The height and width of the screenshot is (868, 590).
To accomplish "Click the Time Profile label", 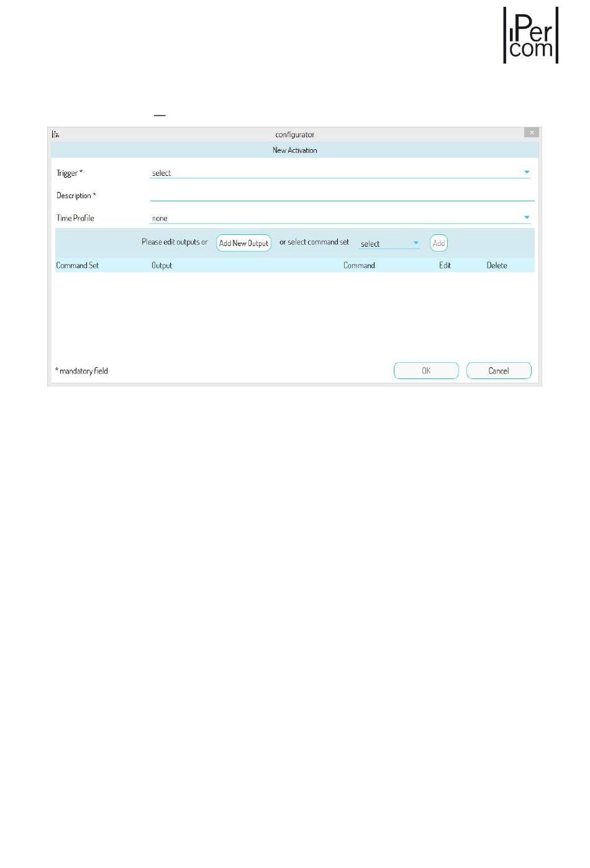I will (x=75, y=218).
